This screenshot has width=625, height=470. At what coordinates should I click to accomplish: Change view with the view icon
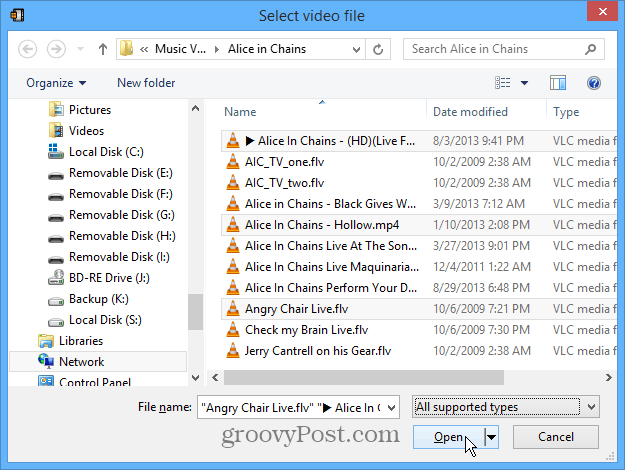(503, 83)
